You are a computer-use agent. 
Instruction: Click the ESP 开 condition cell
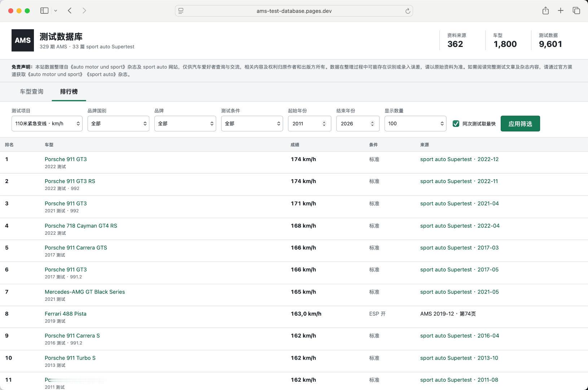tap(377, 314)
